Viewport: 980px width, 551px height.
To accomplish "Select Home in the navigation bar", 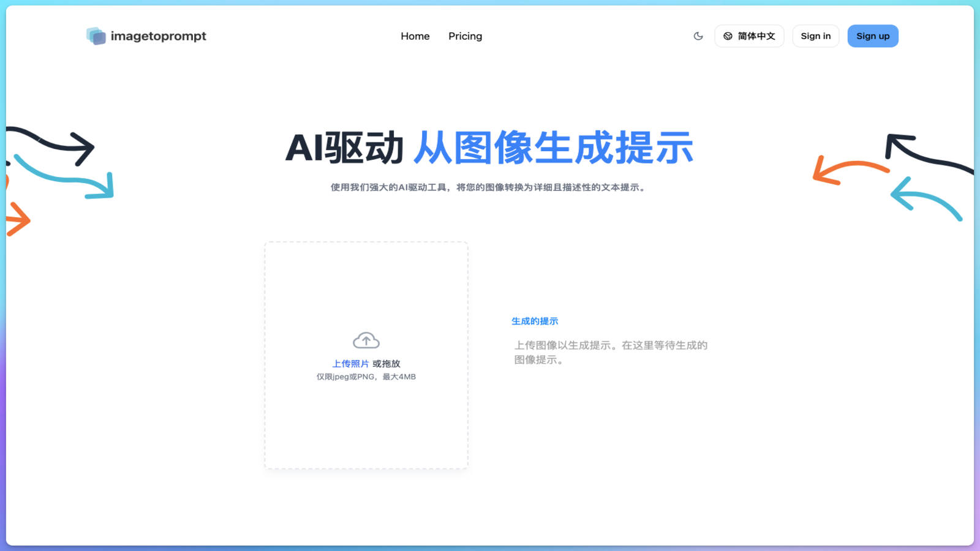I will 415,36.
